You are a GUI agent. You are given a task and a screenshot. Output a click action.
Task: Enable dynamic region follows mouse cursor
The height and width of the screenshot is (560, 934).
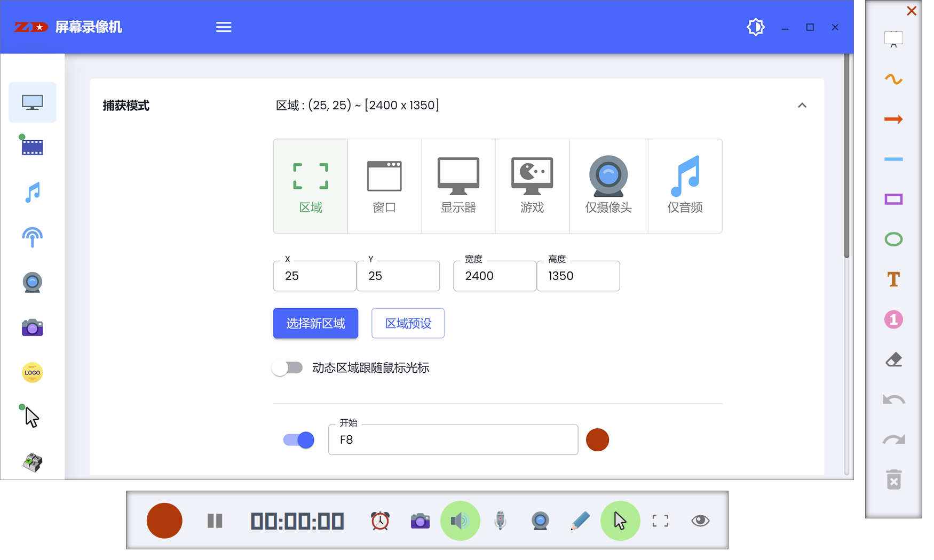point(288,367)
